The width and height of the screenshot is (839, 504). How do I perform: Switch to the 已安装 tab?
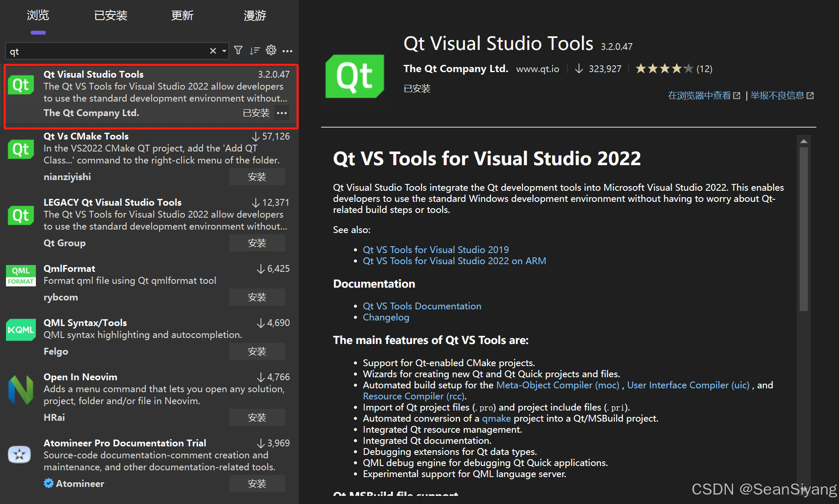111,16
